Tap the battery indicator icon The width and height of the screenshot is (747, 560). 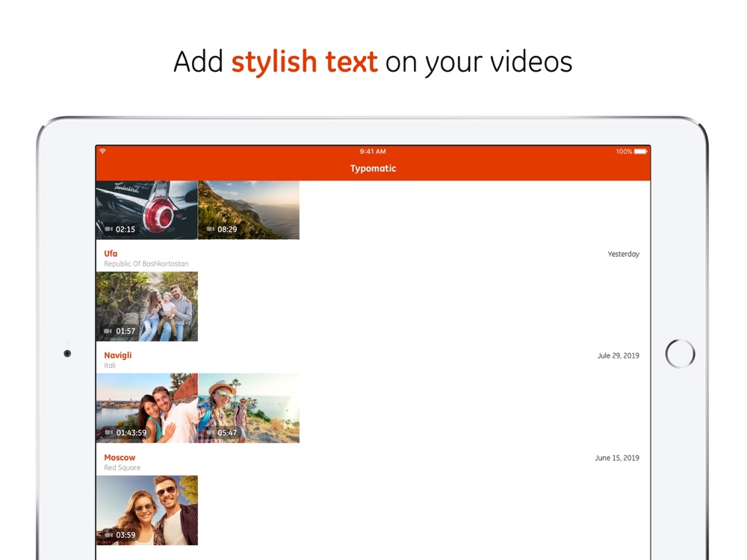click(x=641, y=152)
